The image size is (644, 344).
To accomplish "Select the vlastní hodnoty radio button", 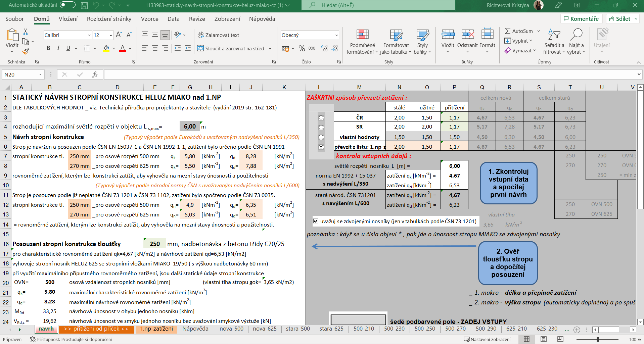I will [x=321, y=137].
